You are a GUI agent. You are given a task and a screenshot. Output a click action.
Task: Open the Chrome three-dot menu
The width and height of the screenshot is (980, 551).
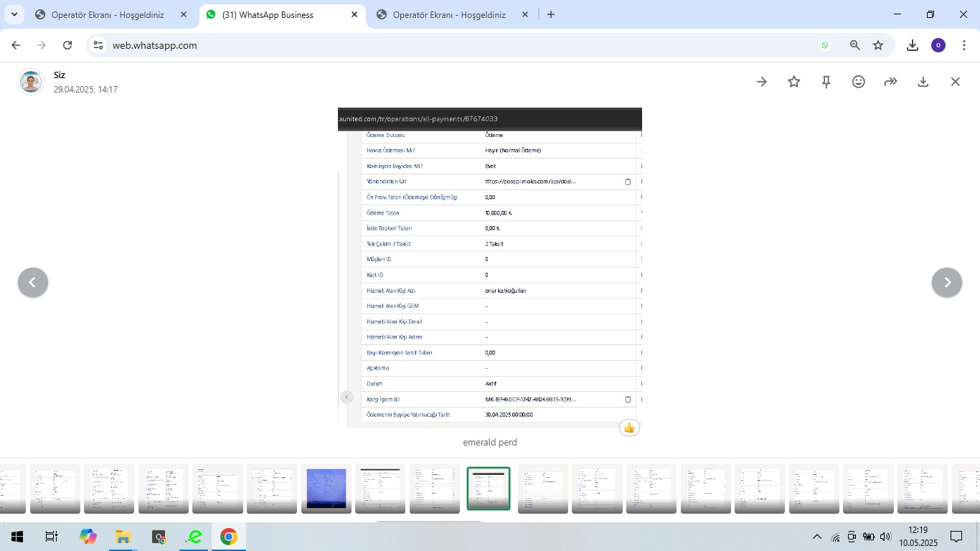click(964, 45)
